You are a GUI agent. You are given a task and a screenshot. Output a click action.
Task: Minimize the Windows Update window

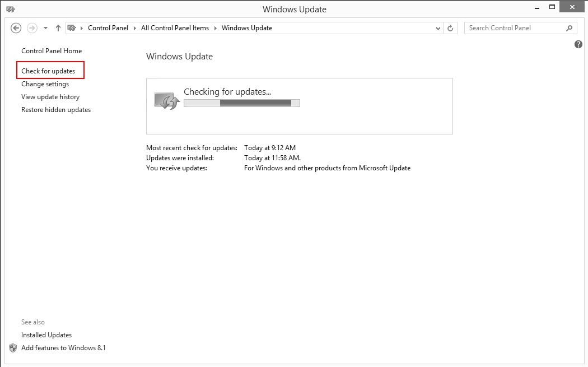537,7
